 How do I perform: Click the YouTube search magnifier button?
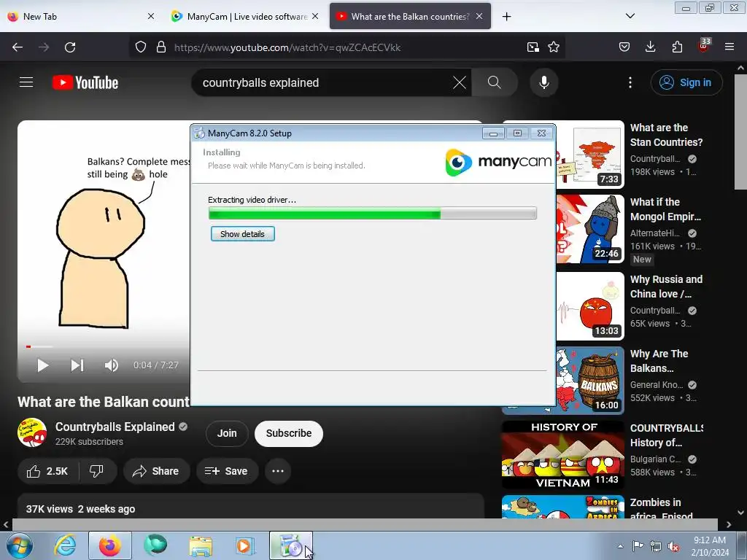[495, 82]
